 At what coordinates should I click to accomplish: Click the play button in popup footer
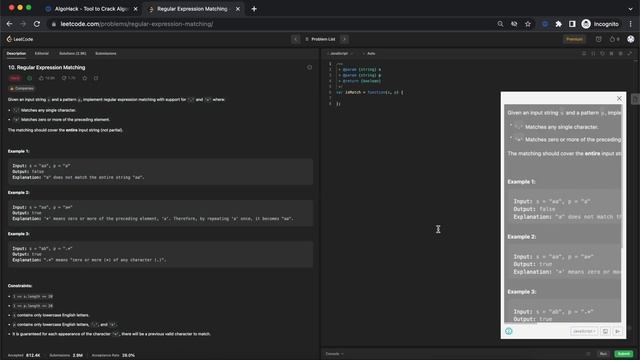point(618,331)
